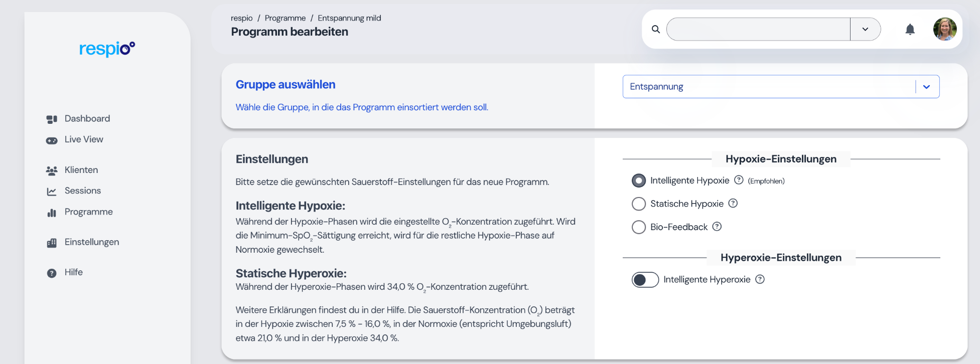Click the help icon beside Statische Hypoxie
The width and height of the screenshot is (980, 364).
[x=733, y=203]
